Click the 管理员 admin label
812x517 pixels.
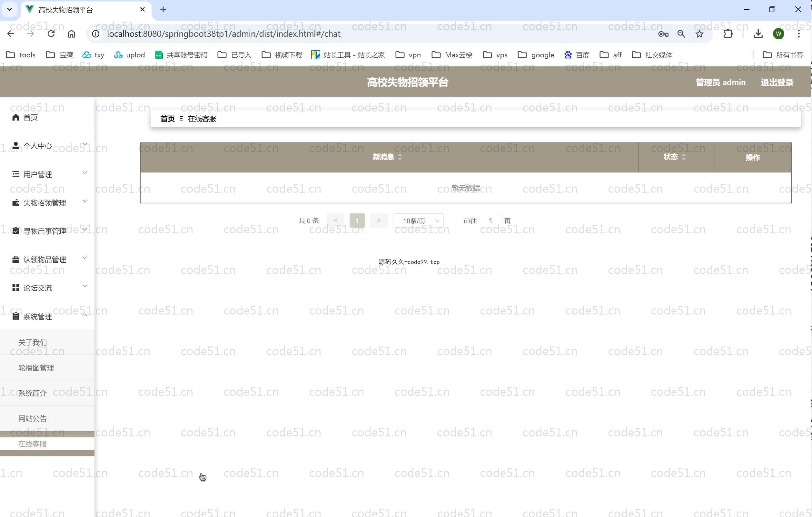point(721,82)
